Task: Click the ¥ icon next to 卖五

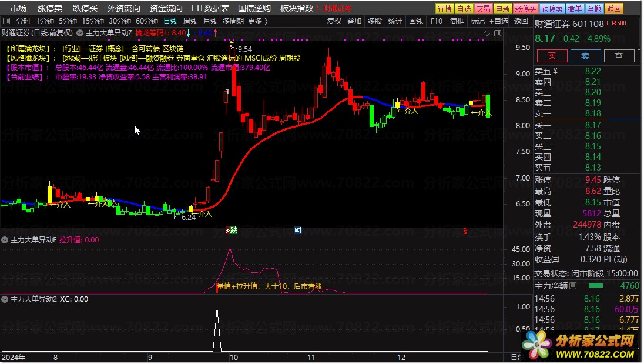Action: click(x=555, y=71)
